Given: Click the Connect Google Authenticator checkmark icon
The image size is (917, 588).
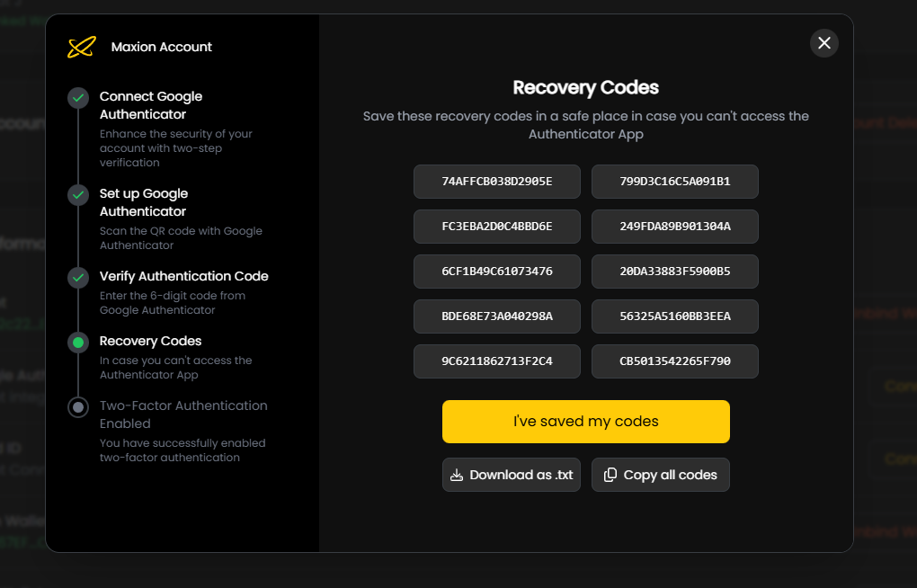Looking at the screenshot, I should (x=78, y=97).
